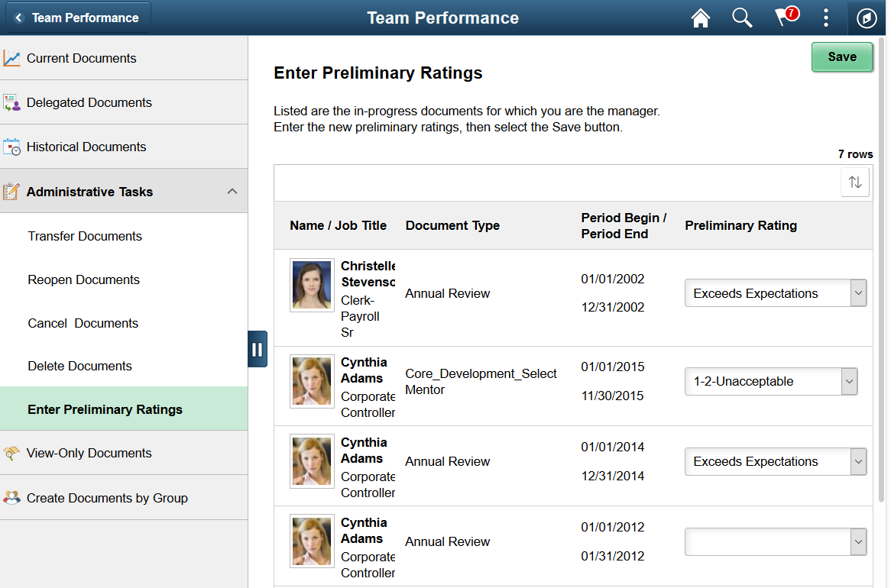Open Create Documents by Group
This screenshot has width=891, height=588.
coord(124,498)
